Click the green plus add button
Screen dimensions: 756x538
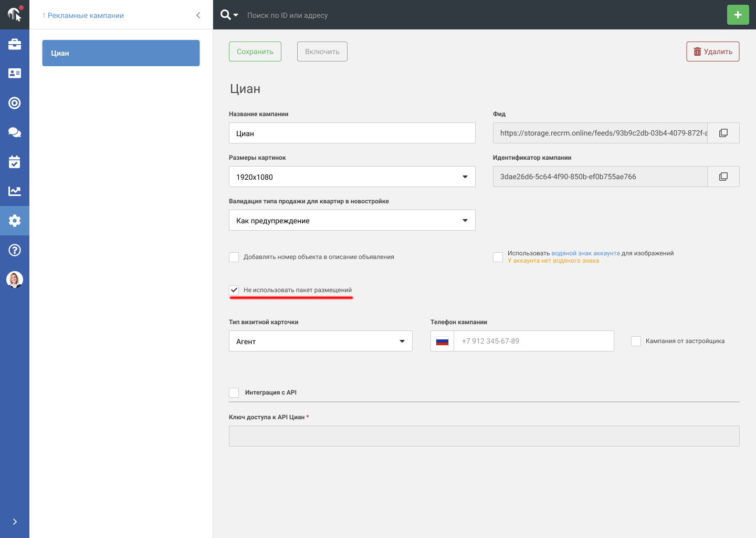[x=738, y=15]
